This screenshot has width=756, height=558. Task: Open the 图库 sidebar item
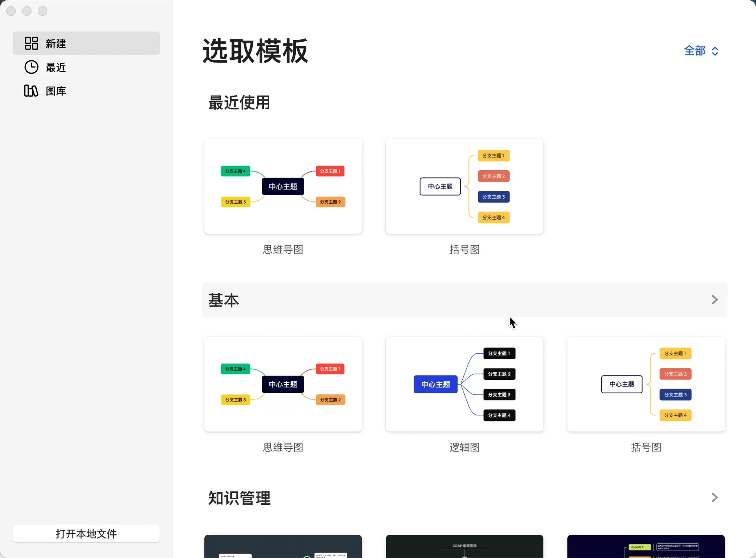pos(86,91)
